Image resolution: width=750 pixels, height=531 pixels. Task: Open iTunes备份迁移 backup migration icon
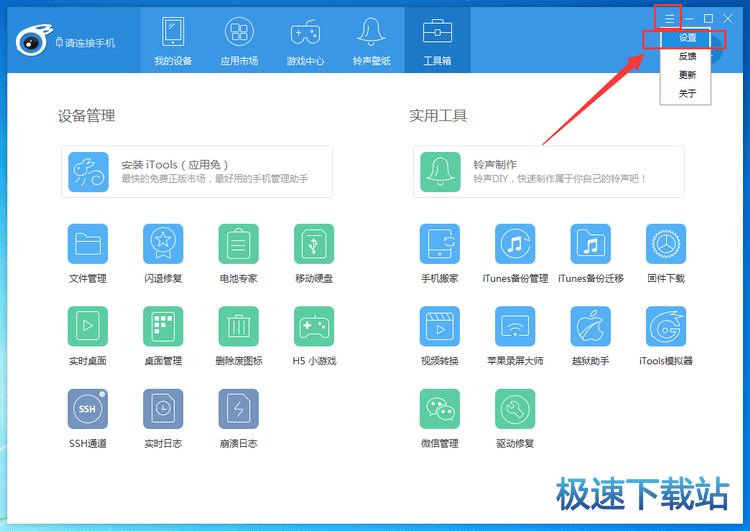point(591,243)
